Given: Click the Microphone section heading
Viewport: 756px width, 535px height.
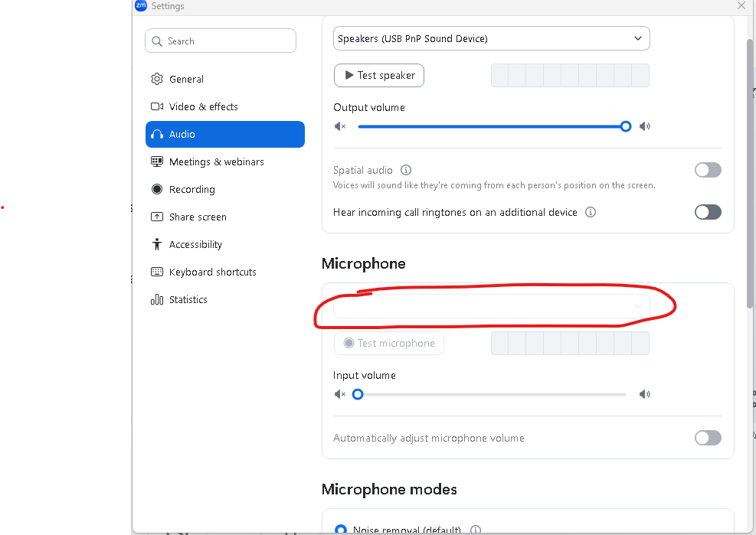Looking at the screenshot, I should pyautogui.click(x=364, y=263).
